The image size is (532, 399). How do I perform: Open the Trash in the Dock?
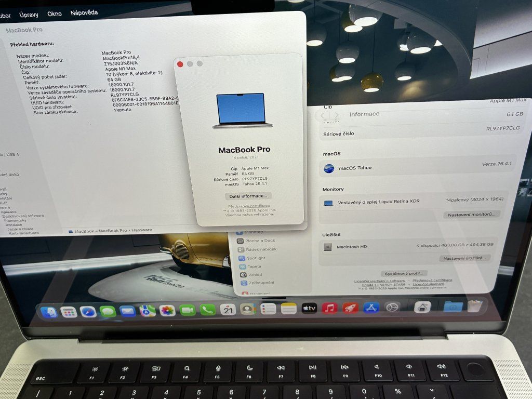(475, 305)
